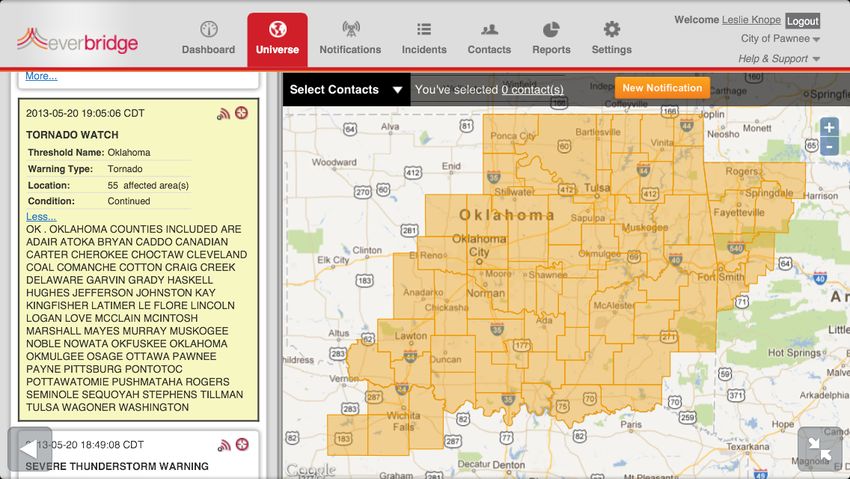Click the 2013-05-20 19:05:06 CDT timestamp

pos(85,113)
